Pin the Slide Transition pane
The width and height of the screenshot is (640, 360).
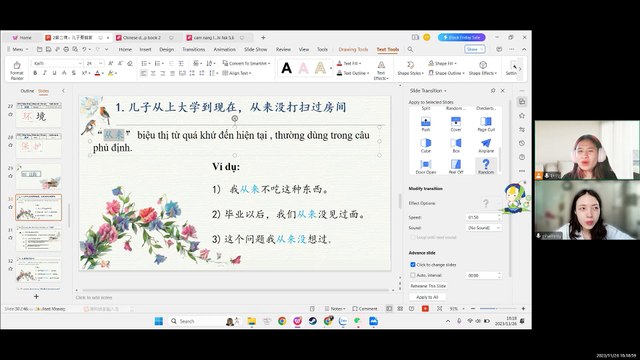click(x=493, y=91)
